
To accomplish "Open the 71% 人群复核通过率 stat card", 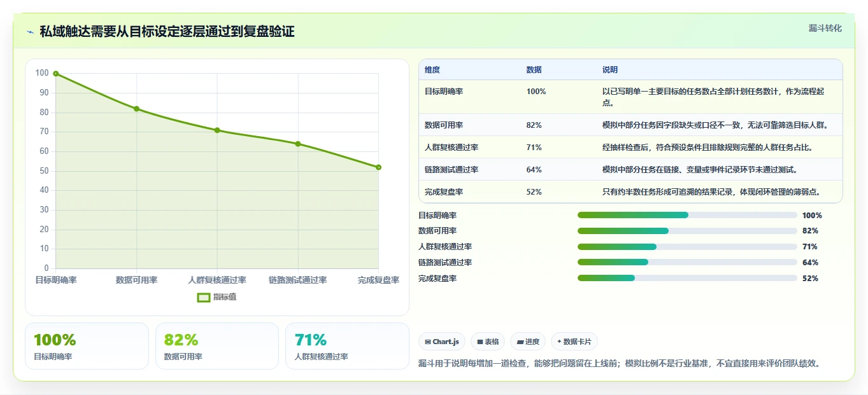I will [347, 346].
